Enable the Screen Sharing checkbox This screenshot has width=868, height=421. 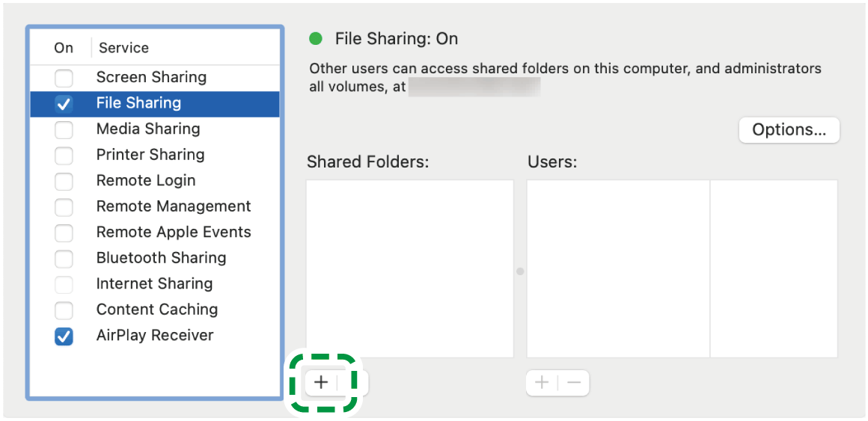point(64,78)
